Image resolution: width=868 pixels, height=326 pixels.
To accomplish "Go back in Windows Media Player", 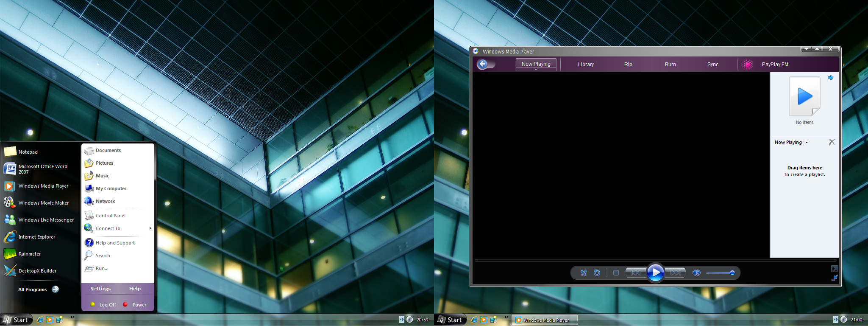I will (483, 64).
